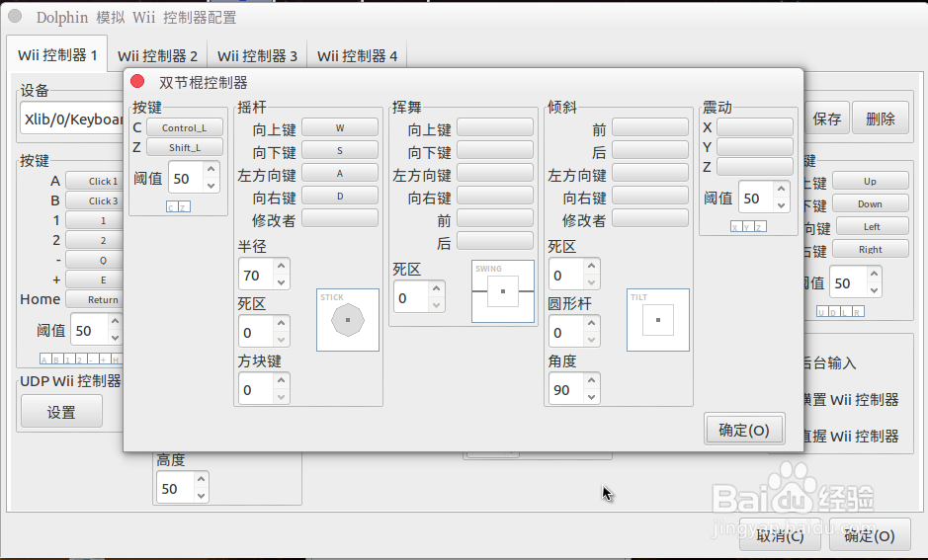
Task: Switch to Wii 控制器 4 tab
Action: pyautogui.click(x=357, y=56)
